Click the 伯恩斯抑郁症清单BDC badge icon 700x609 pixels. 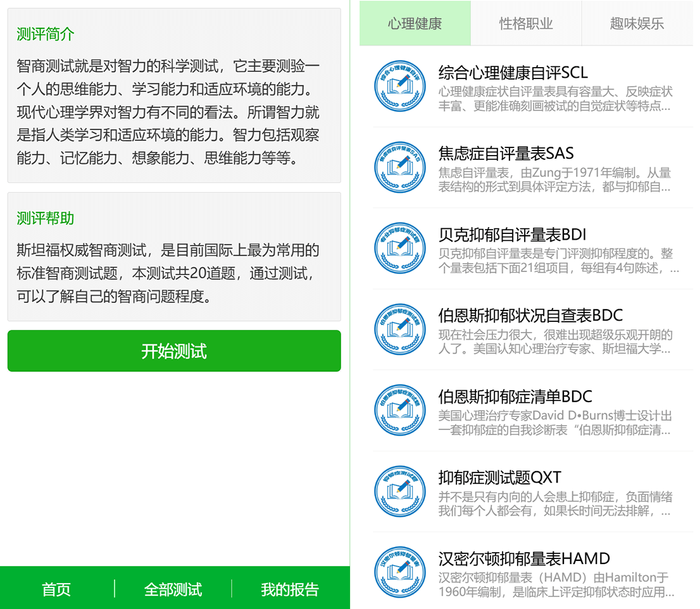click(x=400, y=409)
